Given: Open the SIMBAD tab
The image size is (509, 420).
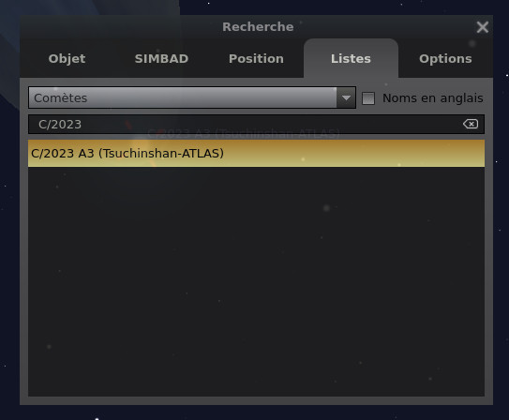Looking at the screenshot, I should coord(161,59).
